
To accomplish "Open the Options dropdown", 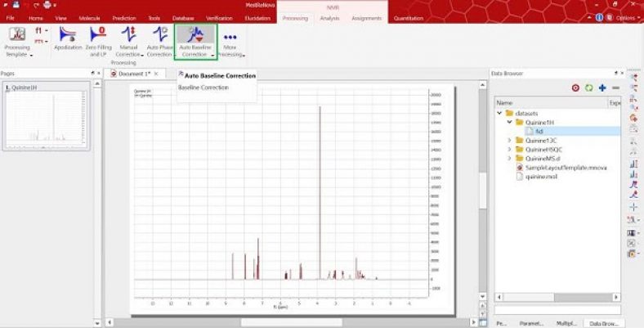I will tap(628, 18).
